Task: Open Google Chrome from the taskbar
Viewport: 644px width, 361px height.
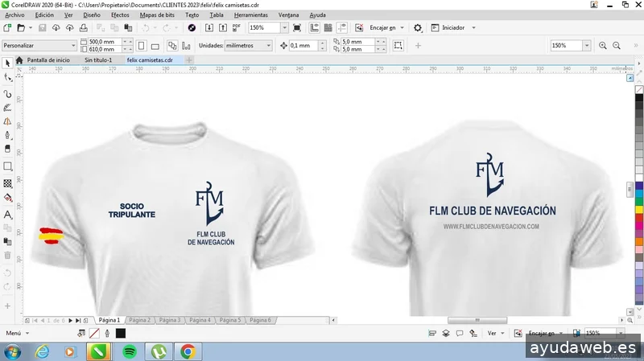Action: coord(188,352)
